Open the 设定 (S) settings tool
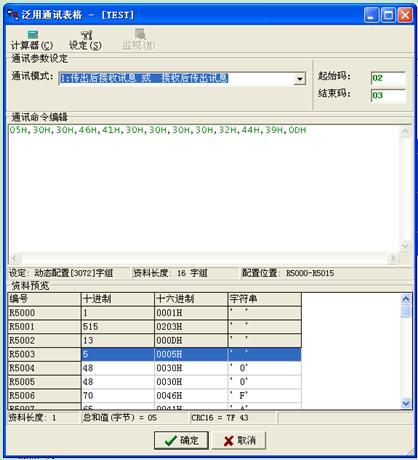The width and height of the screenshot is (418, 460). click(86, 40)
